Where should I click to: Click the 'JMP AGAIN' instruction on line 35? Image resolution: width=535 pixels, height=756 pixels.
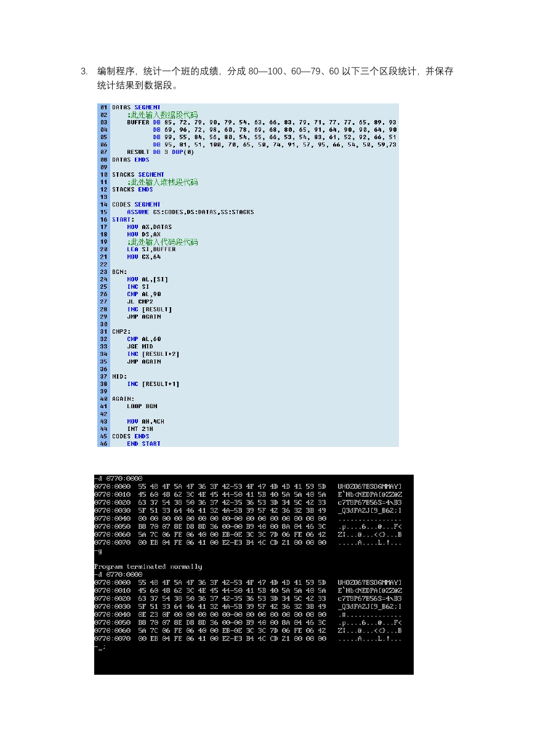143,361
